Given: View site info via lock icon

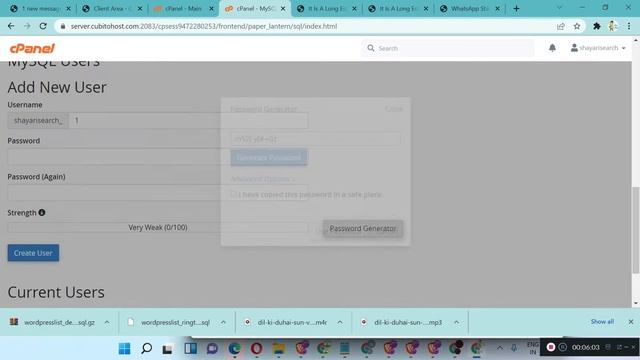Looking at the screenshot, I should pos(62,26).
